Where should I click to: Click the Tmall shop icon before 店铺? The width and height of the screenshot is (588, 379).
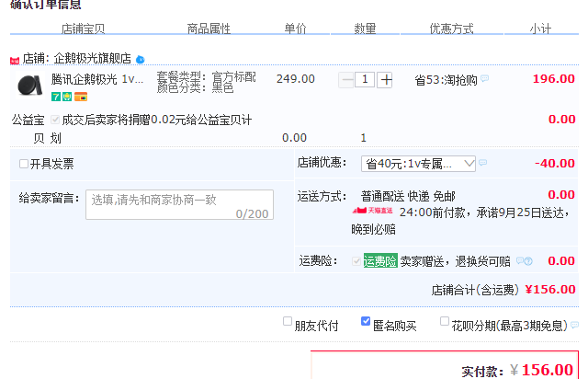15,60
